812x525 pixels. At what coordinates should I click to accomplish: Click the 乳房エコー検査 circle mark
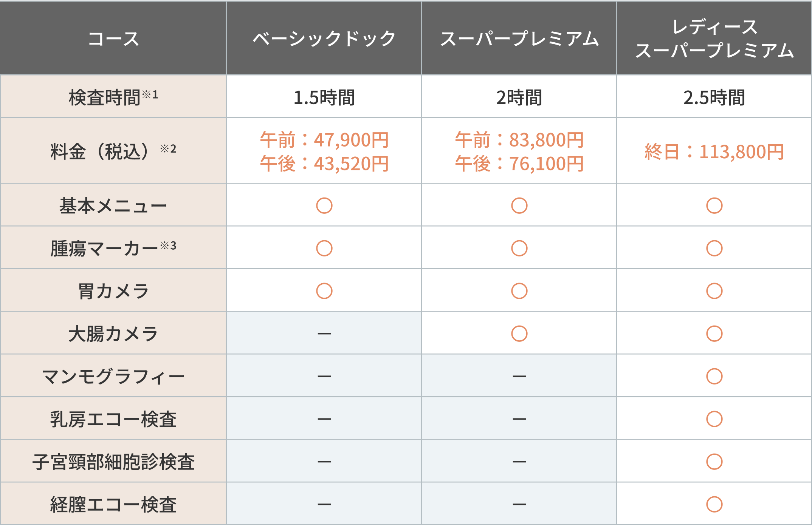pos(714,419)
